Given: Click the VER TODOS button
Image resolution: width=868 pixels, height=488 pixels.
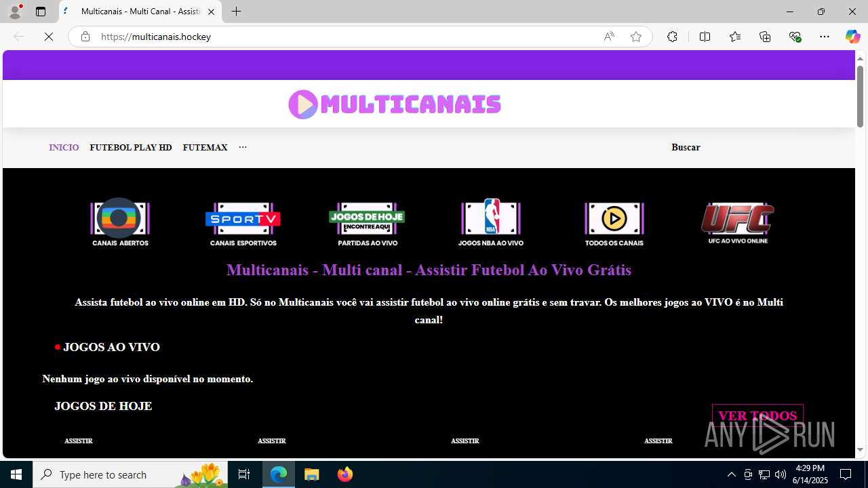Looking at the screenshot, I should pos(757,415).
